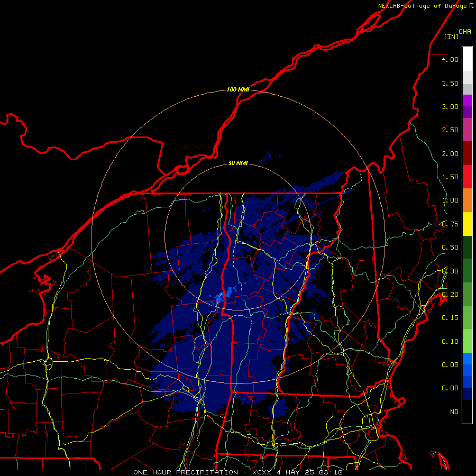The image size is (476, 476).
Task: Click the OHA product label
Action: (x=465, y=32)
